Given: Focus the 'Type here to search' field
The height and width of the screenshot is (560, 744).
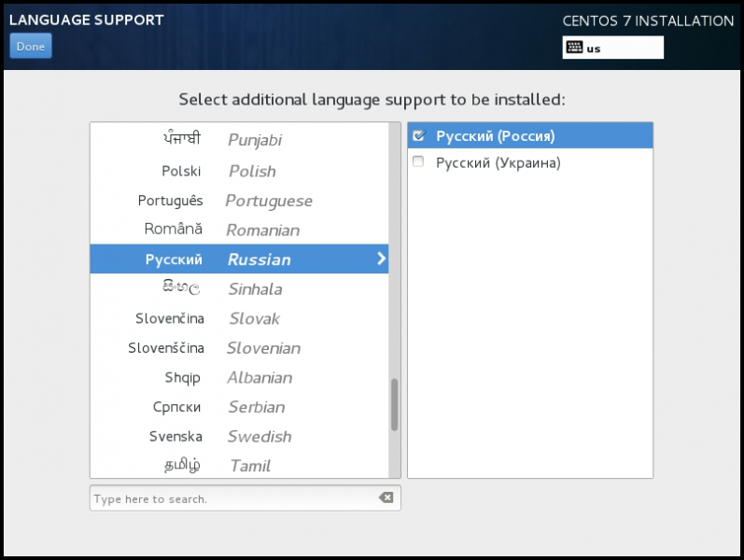Looking at the screenshot, I should [x=233, y=498].
